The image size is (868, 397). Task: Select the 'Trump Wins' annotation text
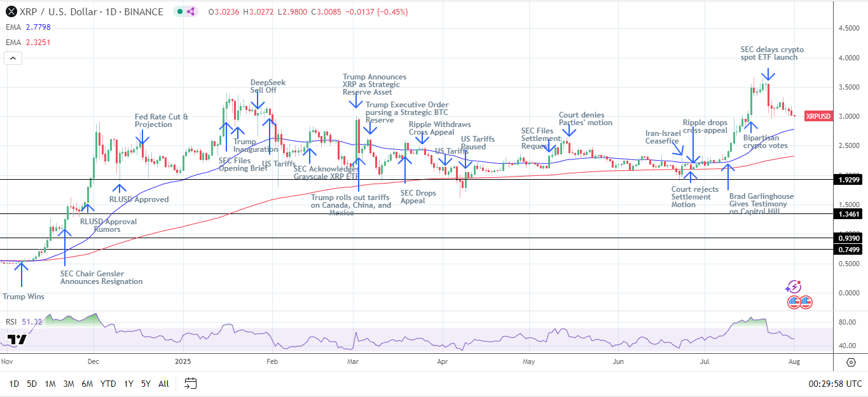pyautogui.click(x=22, y=296)
